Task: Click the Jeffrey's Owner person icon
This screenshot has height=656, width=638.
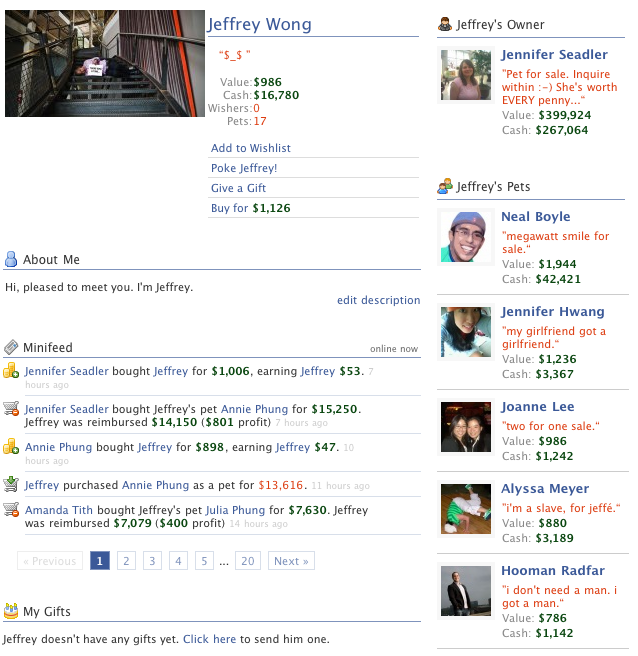Action: tap(445, 24)
